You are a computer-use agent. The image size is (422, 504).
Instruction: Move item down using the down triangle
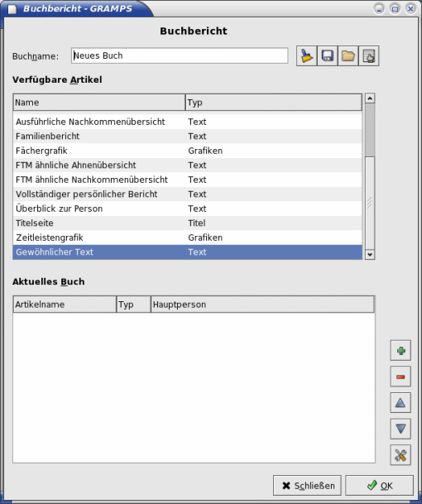click(400, 429)
